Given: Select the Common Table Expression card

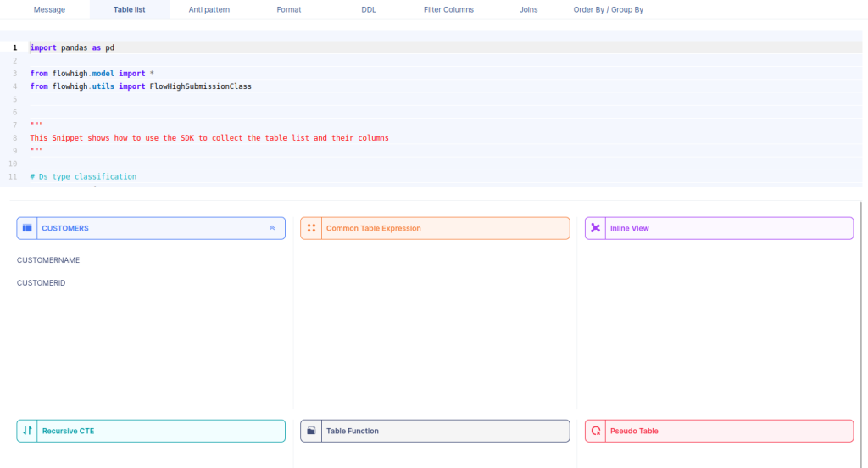Looking at the screenshot, I should click(x=435, y=228).
